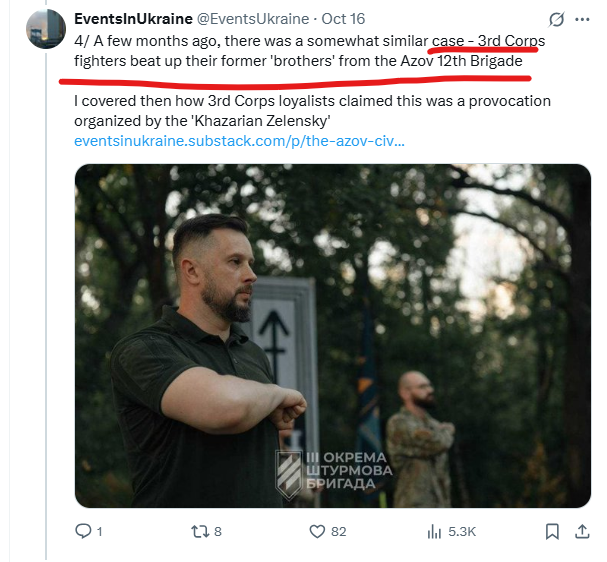The image size is (607, 562).
Task: Bookmark this tweet
Action: (551, 532)
